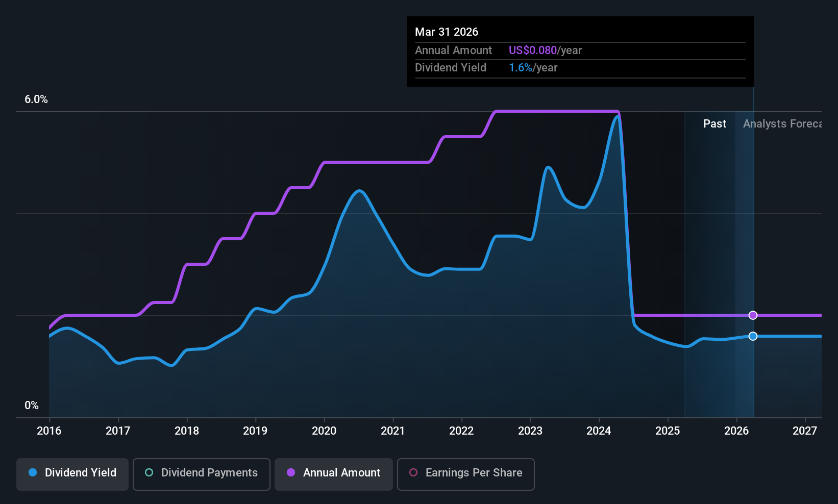The image size is (838, 504).
Task: Click the Analysts Forecast region label
Action: tap(782, 124)
